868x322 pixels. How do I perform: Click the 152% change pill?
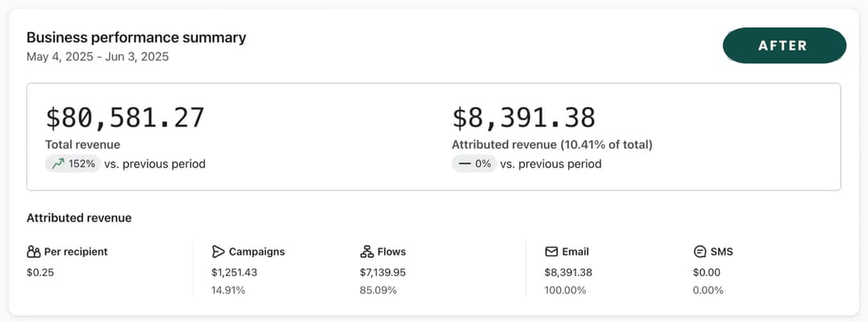[x=72, y=164]
